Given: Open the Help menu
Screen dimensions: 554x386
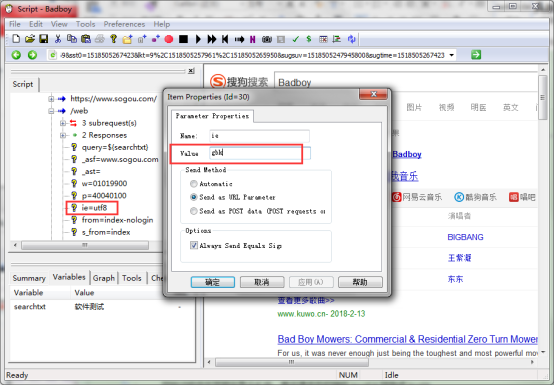Looking at the screenshot, I should tap(162, 24).
